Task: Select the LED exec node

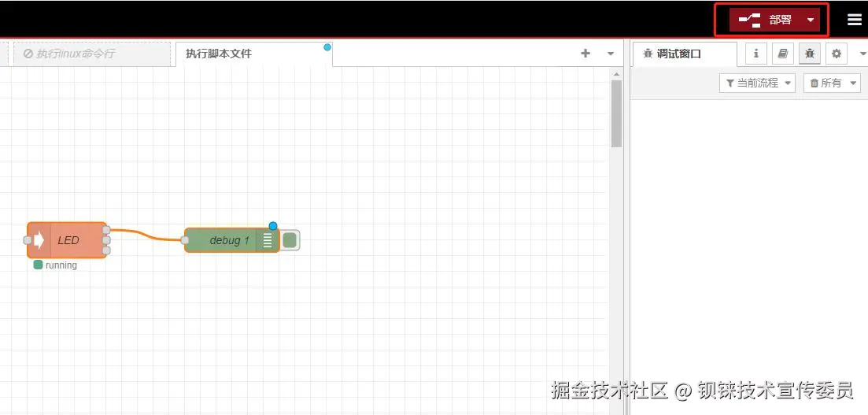Action: 67,240
